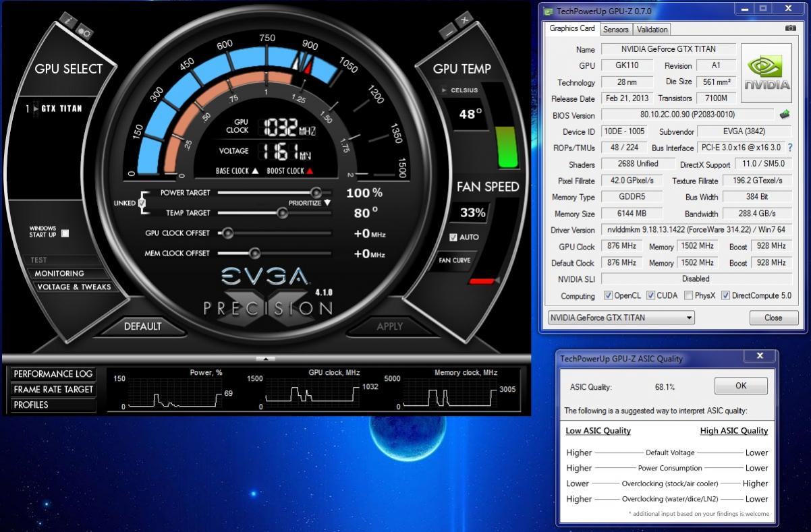The height and width of the screenshot is (532, 811).
Task: Click the BIOS save chip icon
Action: pos(785,115)
